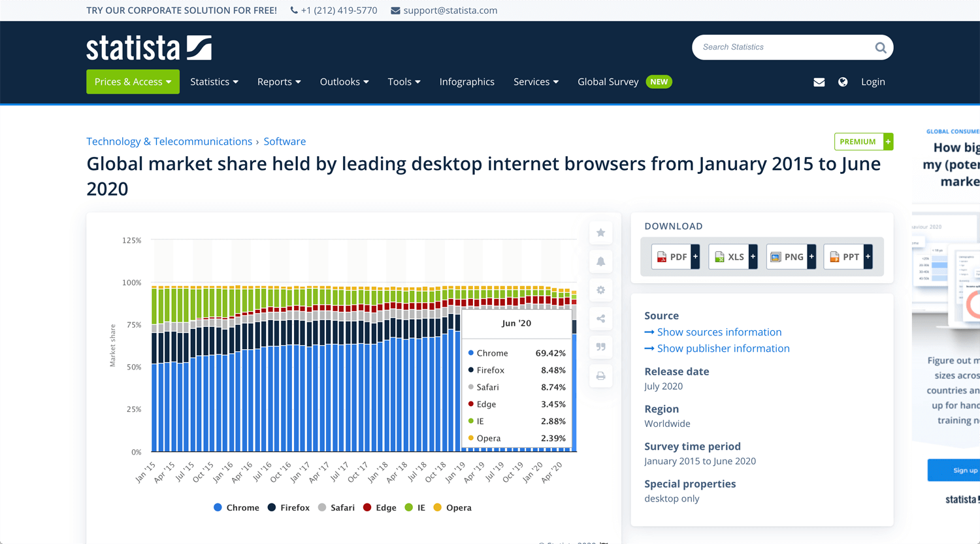The image size is (980, 544).
Task: Toggle Edge series in chart legend
Action: coord(380,507)
